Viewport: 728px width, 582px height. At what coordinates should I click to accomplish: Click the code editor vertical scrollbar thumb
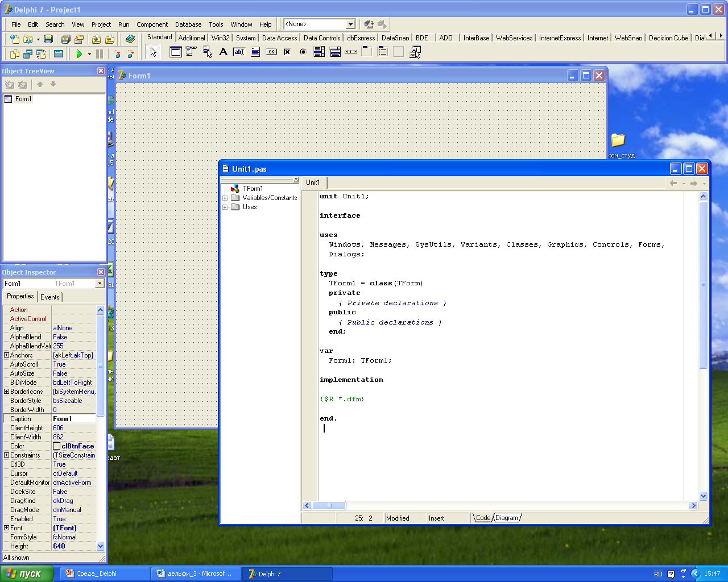(x=703, y=284)
